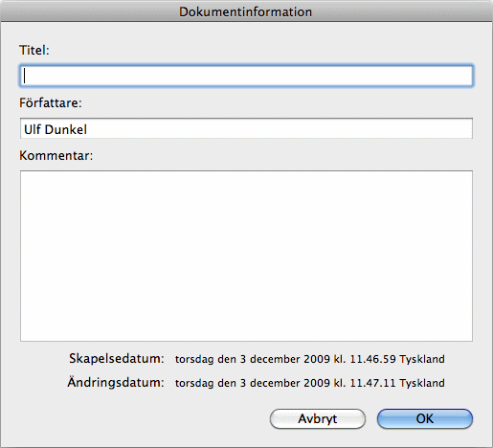Click torsdag in the Skapelsedatum value
Image resolution: width=493 pixels, height=448 pixels.
coord(194,360)
